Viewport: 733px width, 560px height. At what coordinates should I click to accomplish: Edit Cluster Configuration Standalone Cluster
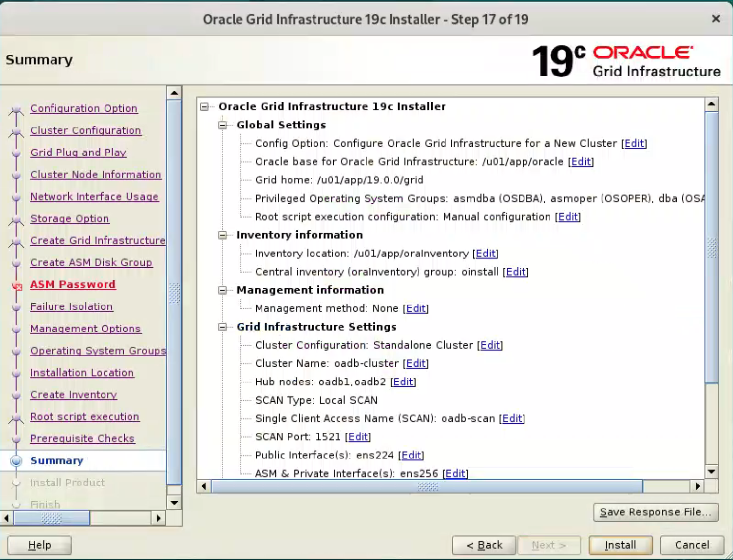(x=490, y=345)
